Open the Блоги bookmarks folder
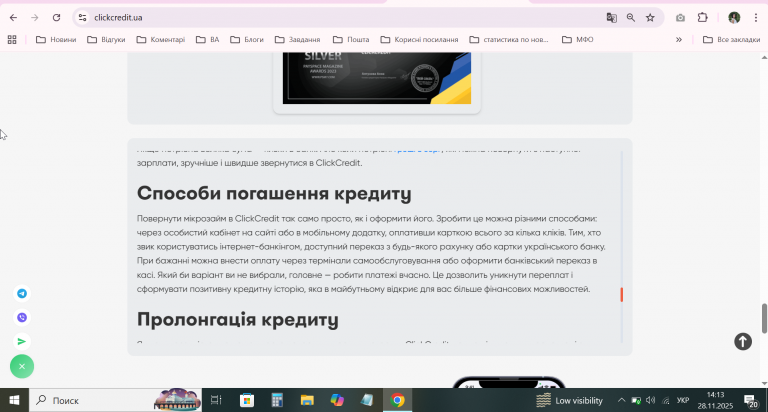 click(247, 40)
